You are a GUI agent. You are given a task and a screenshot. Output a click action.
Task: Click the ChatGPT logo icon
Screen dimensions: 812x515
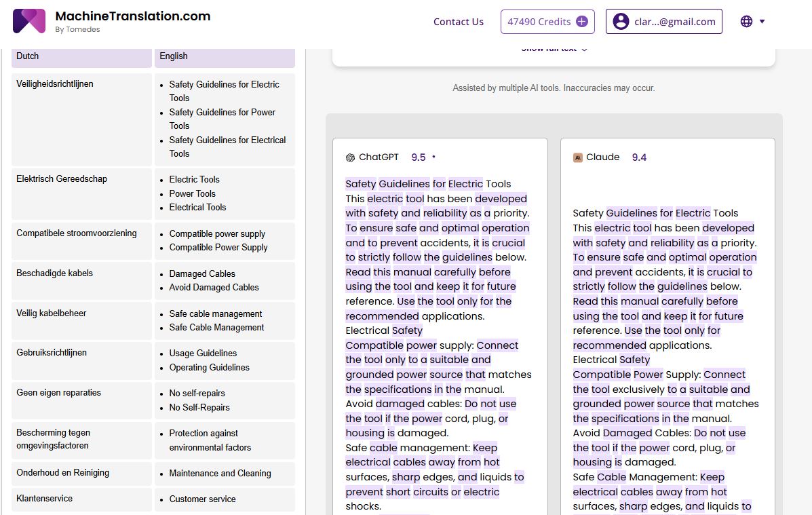pos(350,157)
